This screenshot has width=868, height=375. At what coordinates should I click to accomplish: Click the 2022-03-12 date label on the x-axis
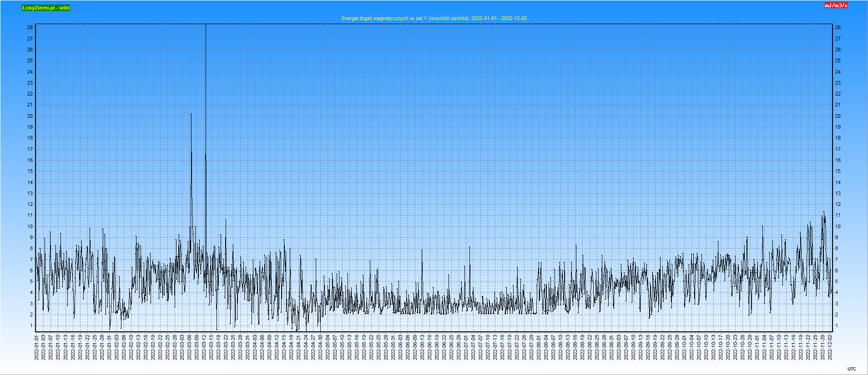(x=204, y=348)
